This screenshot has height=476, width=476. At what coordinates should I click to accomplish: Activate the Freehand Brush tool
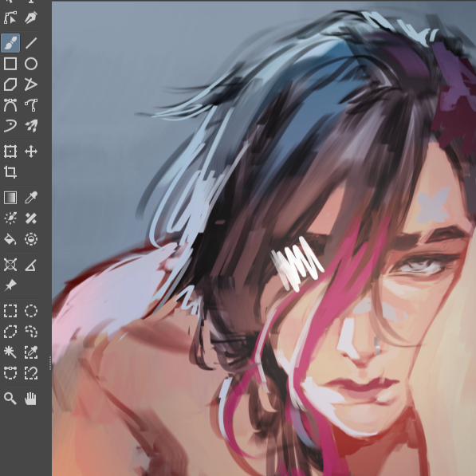point(10,43)
